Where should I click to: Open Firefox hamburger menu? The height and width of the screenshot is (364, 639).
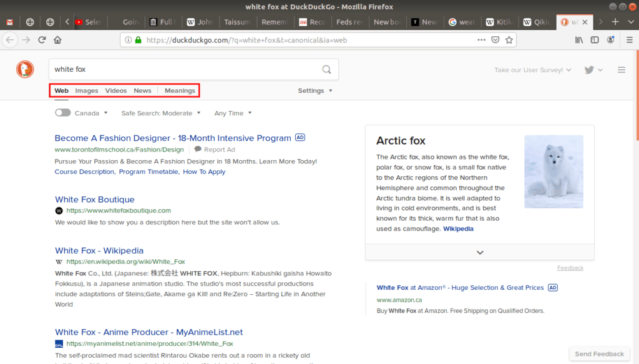tap(630, 40)
